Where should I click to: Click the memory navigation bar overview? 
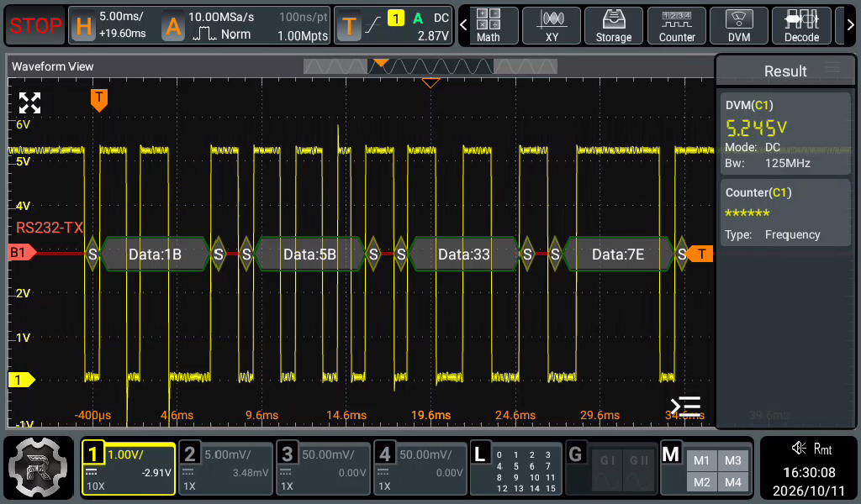(430, 66)
